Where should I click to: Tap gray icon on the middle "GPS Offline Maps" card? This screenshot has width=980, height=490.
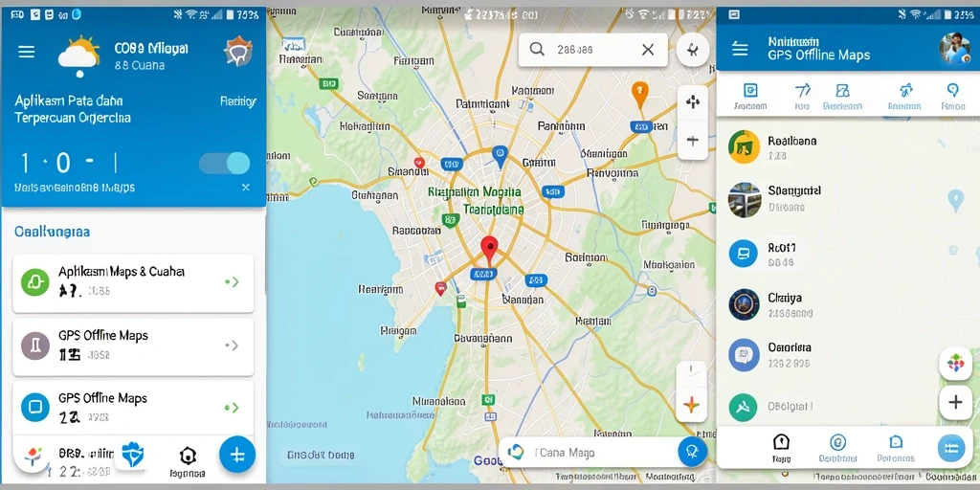click(x=35, y=345)
